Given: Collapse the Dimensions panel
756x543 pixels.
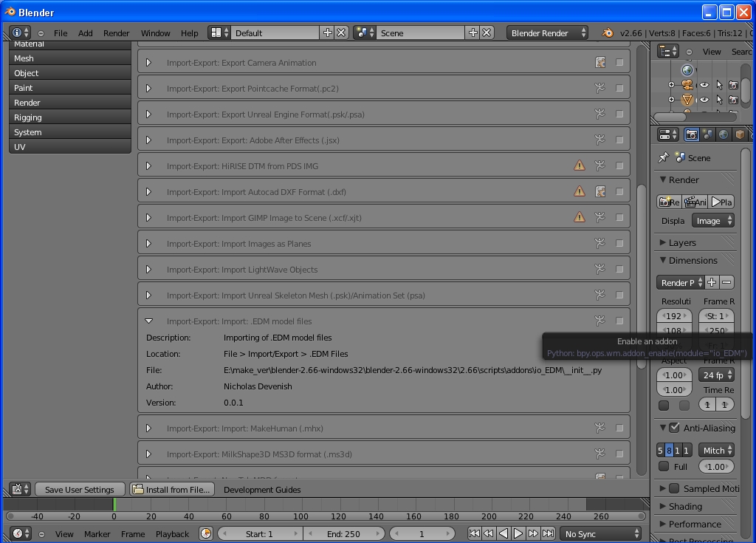Looking at the screenshot, I should 663,260.
